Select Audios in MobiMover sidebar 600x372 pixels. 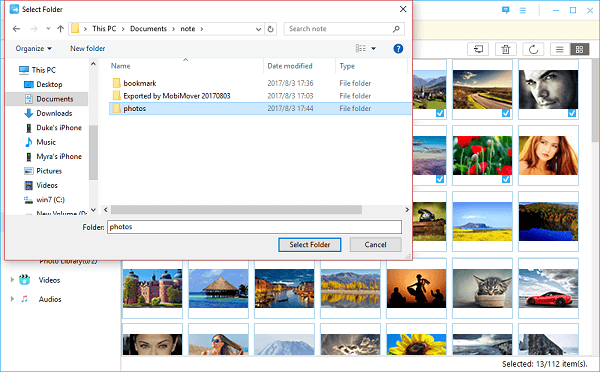tap(50, 299)
